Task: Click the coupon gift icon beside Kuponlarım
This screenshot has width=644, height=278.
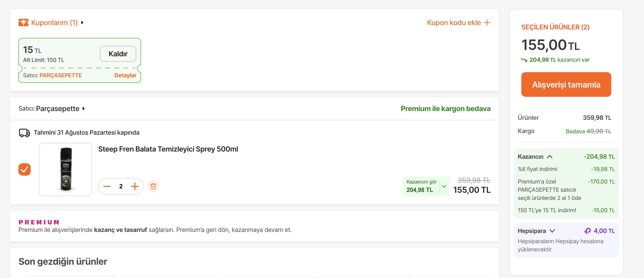Action: click(x=23, y=23)
